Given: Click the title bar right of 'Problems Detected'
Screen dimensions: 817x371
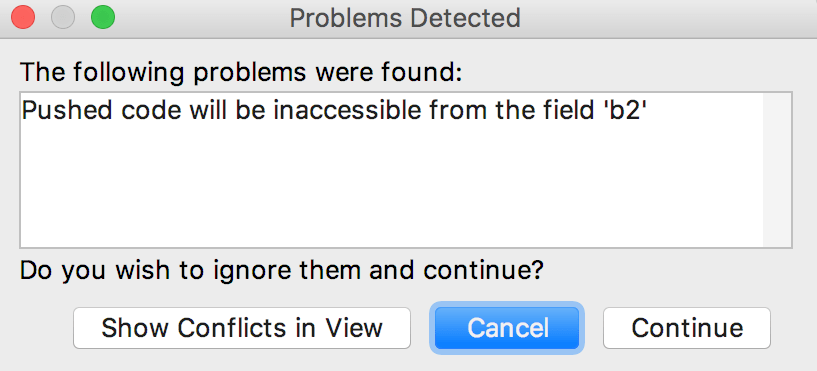Looking at the screenshot, I should click(x=667, y=19).
